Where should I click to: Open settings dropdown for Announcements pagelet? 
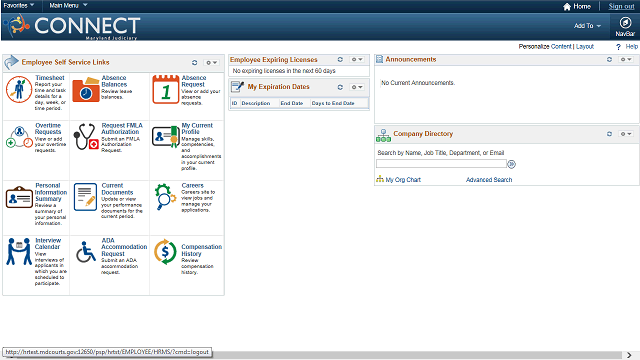click(x=626, y=60)
